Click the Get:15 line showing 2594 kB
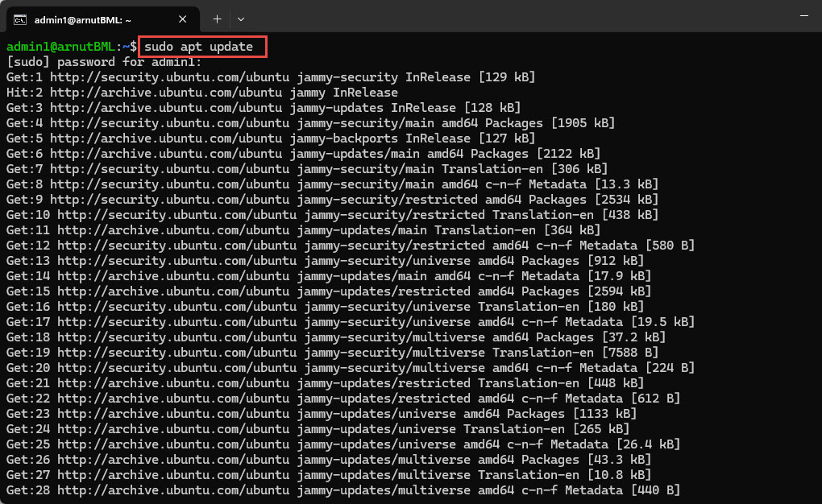The width and height of the screenshot is (822, 504). [x=329, y=291]
